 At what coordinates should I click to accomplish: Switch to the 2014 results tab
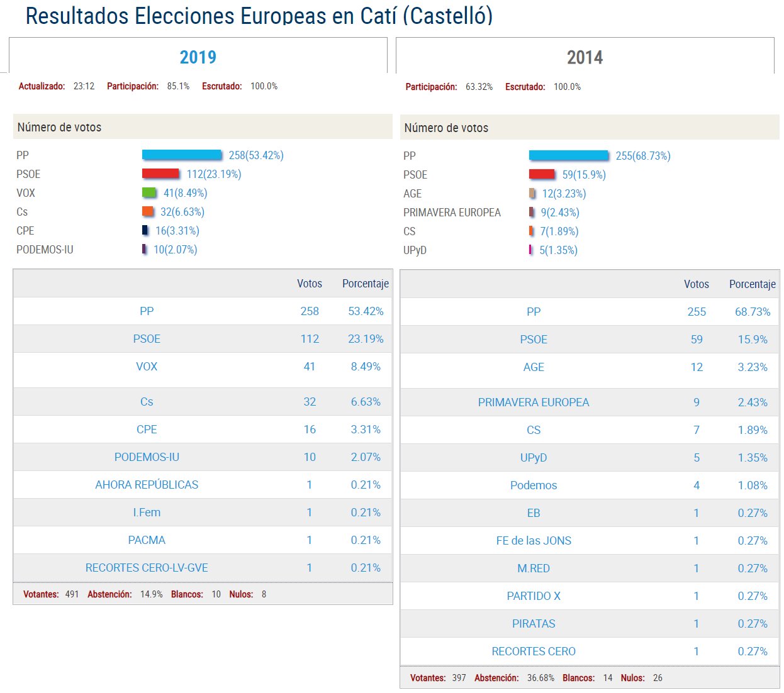(585, 57)
